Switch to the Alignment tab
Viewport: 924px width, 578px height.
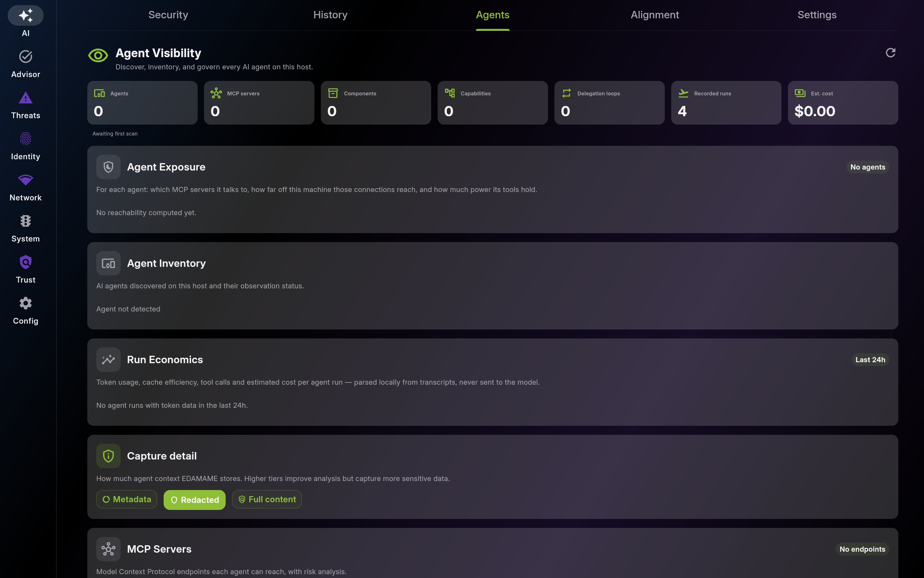(x=655, y=15)
